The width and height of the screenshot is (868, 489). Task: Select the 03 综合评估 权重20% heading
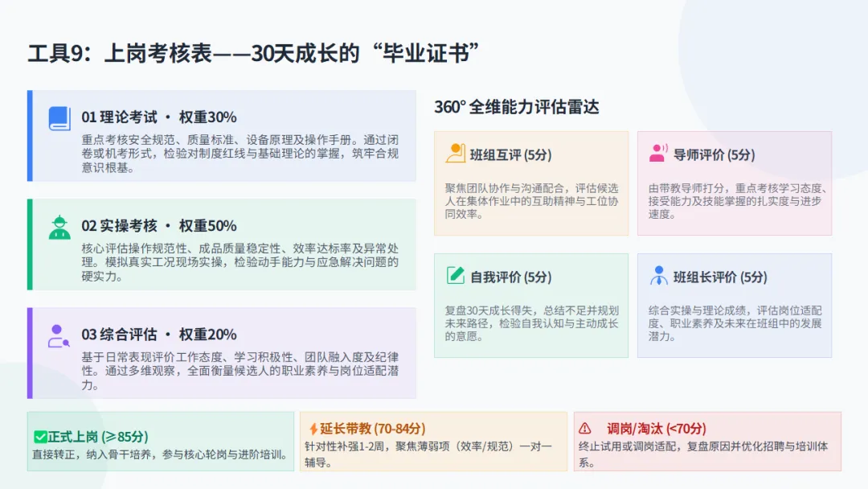coord(159,335)
